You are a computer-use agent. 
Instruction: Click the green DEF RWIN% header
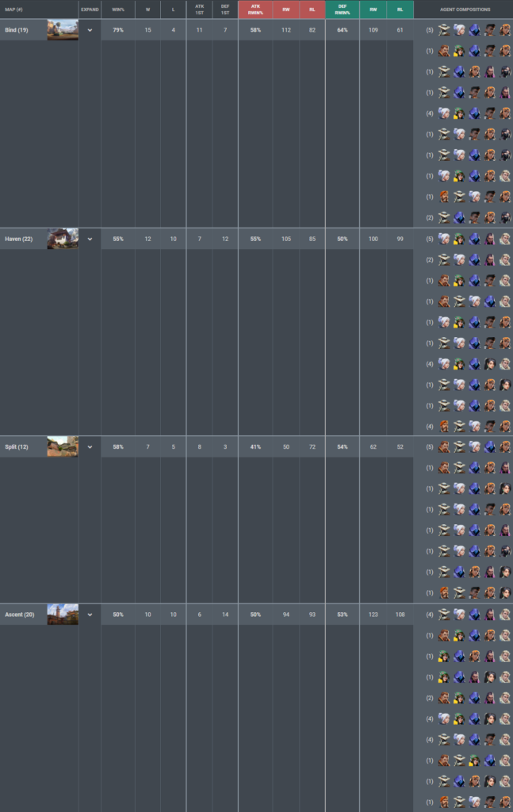tap(342, 10)
